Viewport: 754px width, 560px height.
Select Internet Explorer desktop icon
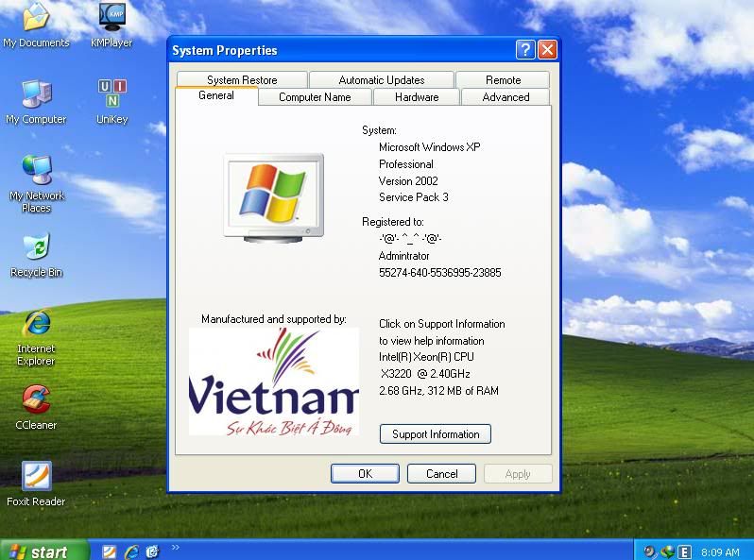tap(36, 338)
